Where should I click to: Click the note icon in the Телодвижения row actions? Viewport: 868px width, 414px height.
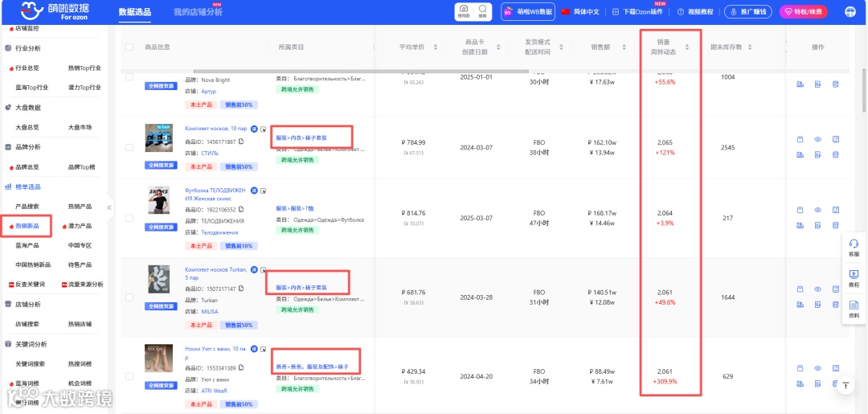[835, 211]
